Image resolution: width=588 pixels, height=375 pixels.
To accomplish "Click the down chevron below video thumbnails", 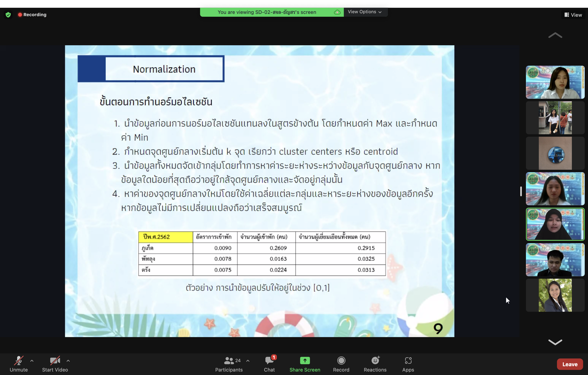I will pos(555,342).
